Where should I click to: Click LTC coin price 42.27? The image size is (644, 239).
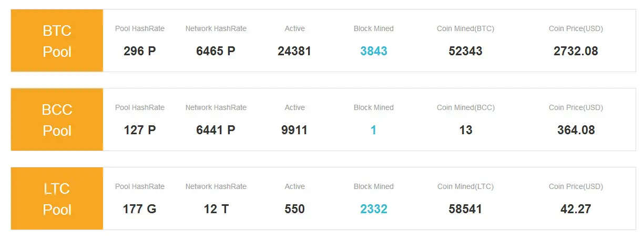[x=576, y=209]
